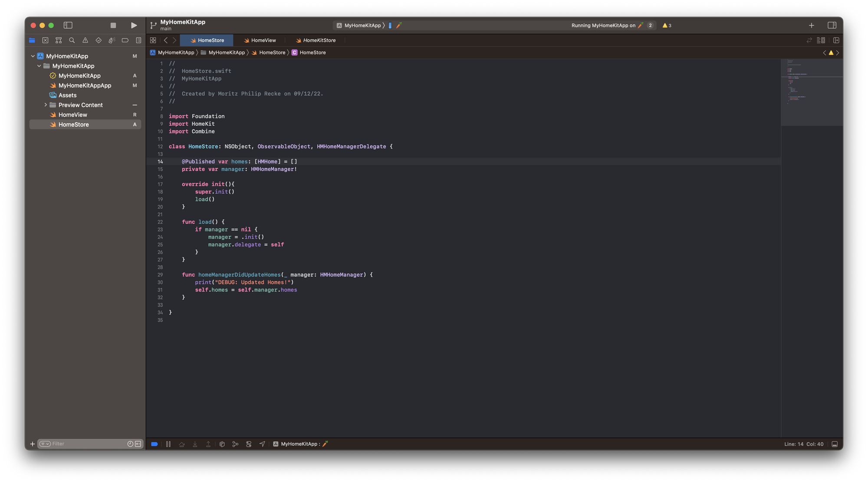Switch to the HomeView tab
868x483 pixels.
260,40
